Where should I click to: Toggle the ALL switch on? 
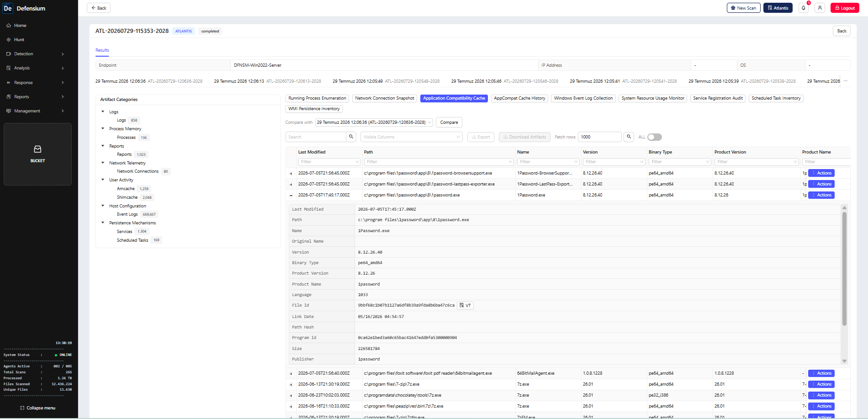coord(655,137)
